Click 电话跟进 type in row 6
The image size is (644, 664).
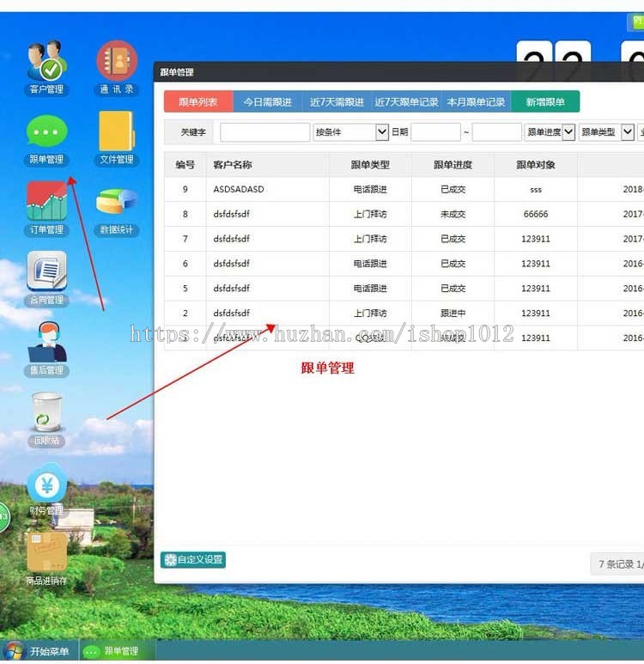pos(370,264)
